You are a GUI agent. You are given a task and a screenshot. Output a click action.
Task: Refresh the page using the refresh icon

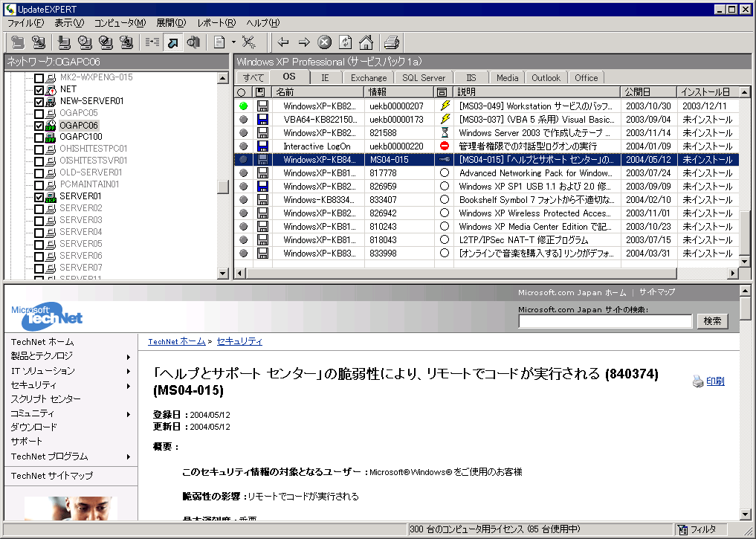coord(345,42)
